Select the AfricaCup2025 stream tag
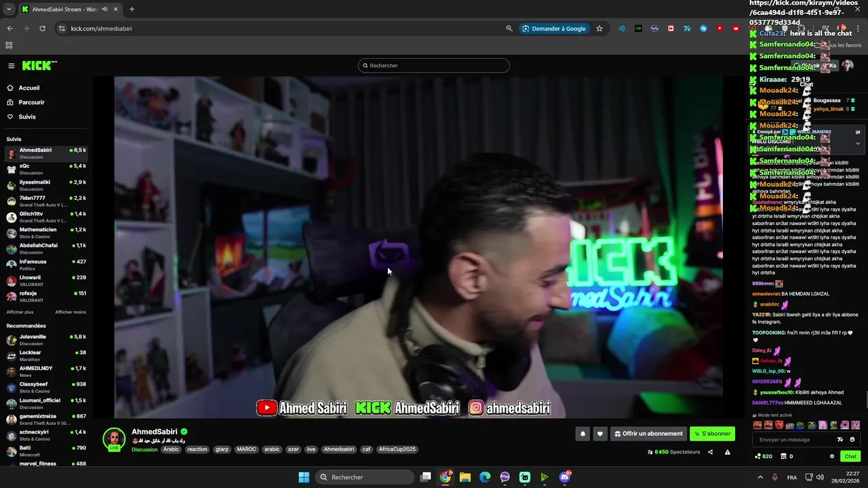The width and height of the screenshot is (868, 488). click(397, 449)
